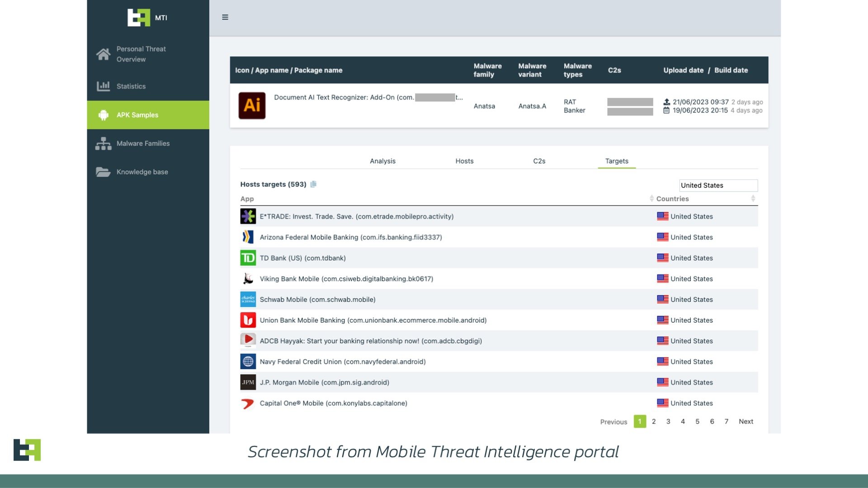The image size is (868, 488).
Task: Click RAT Banker malware types cell
Action: (574, 106)
